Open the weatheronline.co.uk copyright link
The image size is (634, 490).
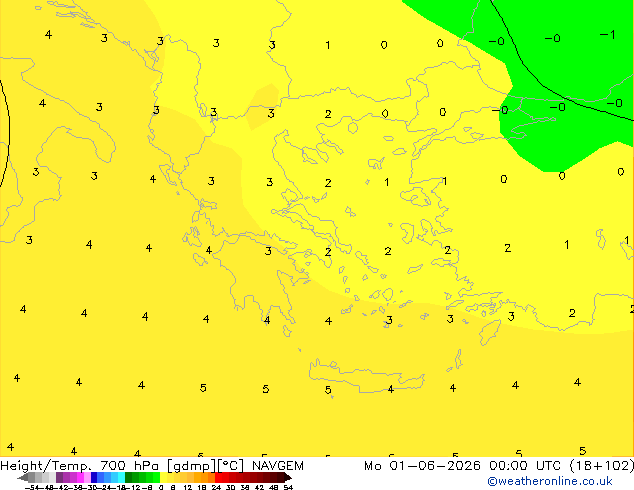coord(550,481)
